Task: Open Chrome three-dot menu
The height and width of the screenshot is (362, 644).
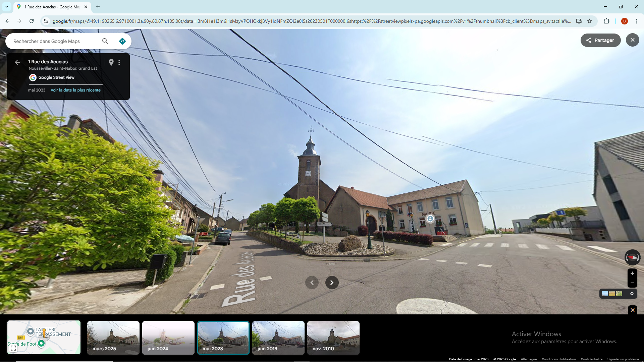Action: [636, 21]
